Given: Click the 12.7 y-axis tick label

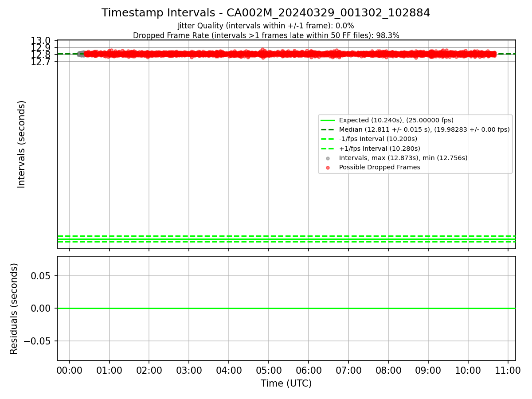Looking at the screenshot, I should click(41, 62).
